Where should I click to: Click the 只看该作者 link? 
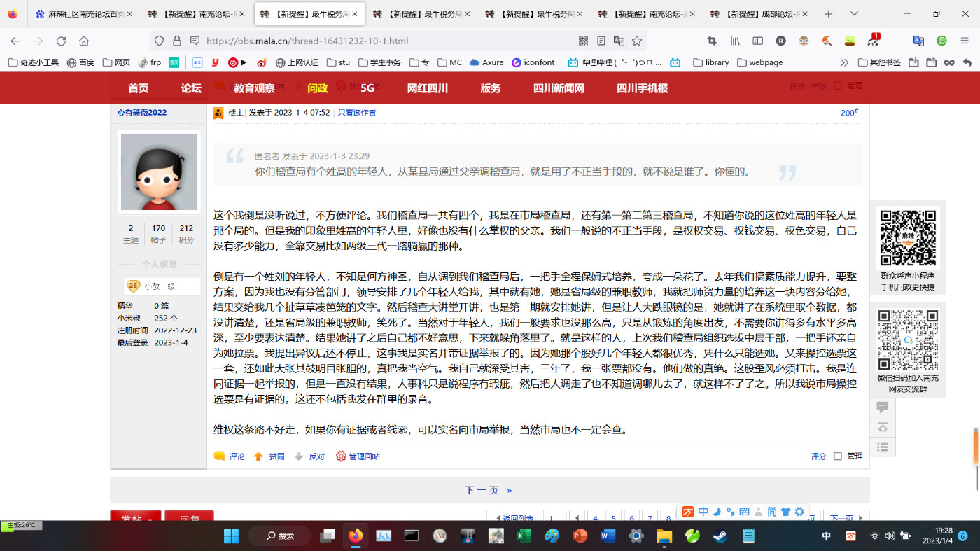click(356, 113)
